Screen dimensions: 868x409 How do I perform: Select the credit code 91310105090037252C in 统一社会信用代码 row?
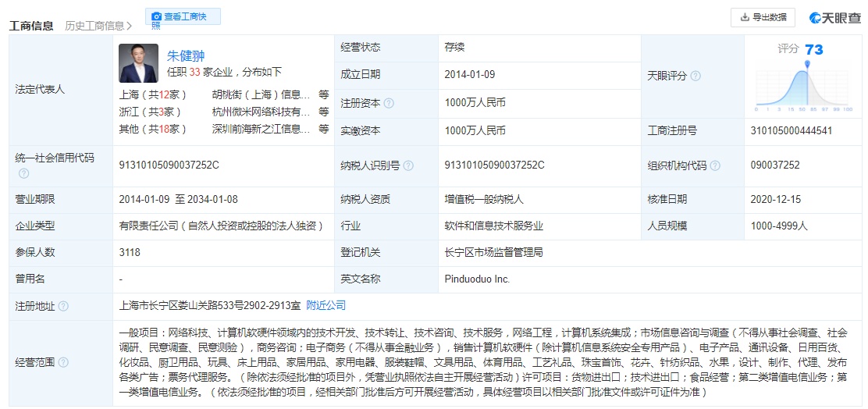[x=169, y=165]
